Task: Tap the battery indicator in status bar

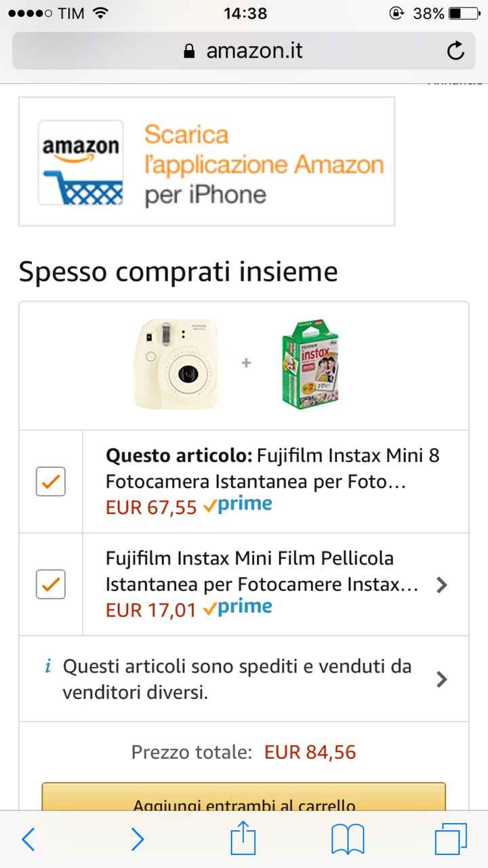Action: coord(464,13)
